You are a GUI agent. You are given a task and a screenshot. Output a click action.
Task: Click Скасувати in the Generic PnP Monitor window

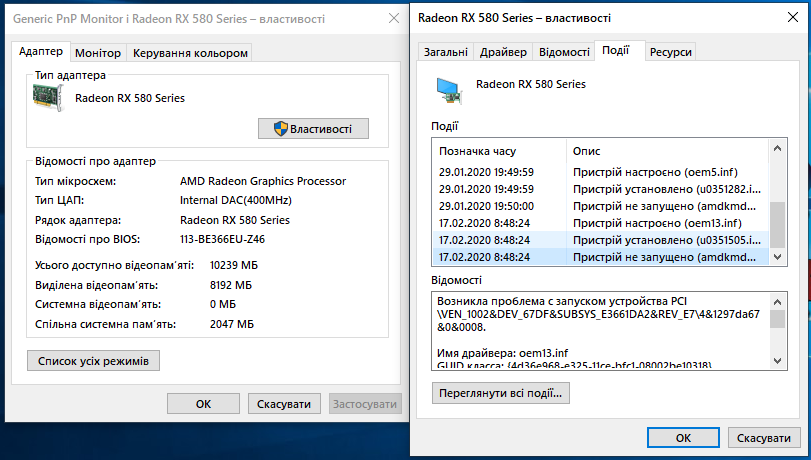coord(284,404)
